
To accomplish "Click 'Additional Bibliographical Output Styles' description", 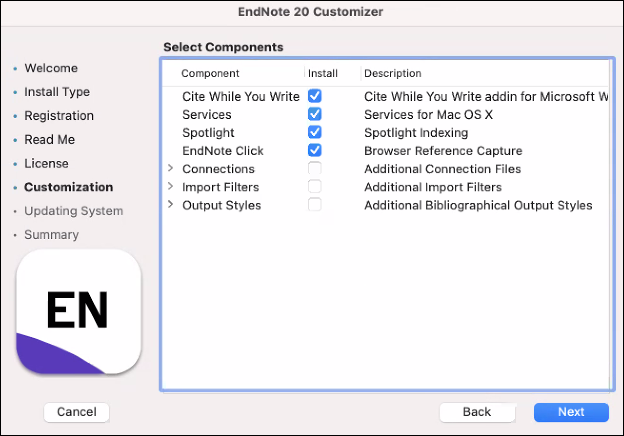I will click(478, 205).
